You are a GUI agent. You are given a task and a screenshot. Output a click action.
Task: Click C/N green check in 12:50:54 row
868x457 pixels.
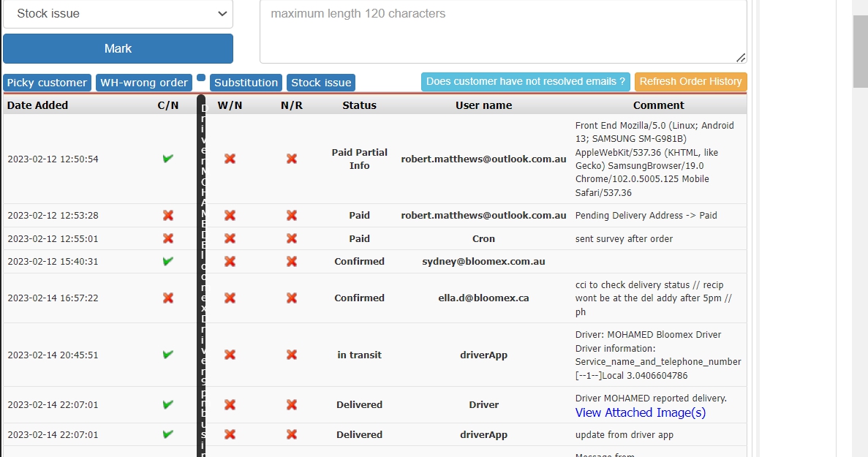coord(167,159)
